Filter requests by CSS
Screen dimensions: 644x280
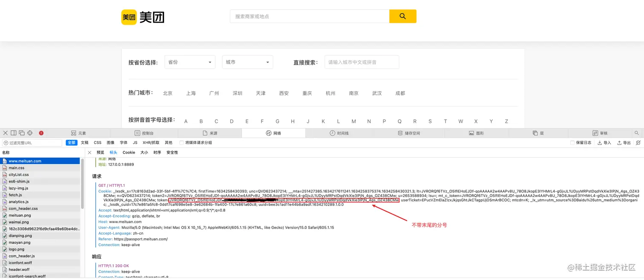point(98,143)
